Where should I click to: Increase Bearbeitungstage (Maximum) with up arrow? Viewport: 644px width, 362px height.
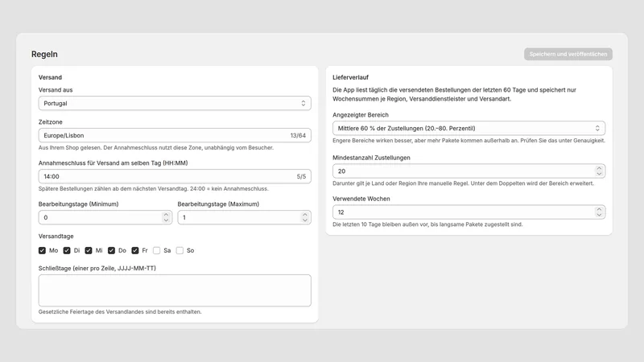tap(305, 214)
